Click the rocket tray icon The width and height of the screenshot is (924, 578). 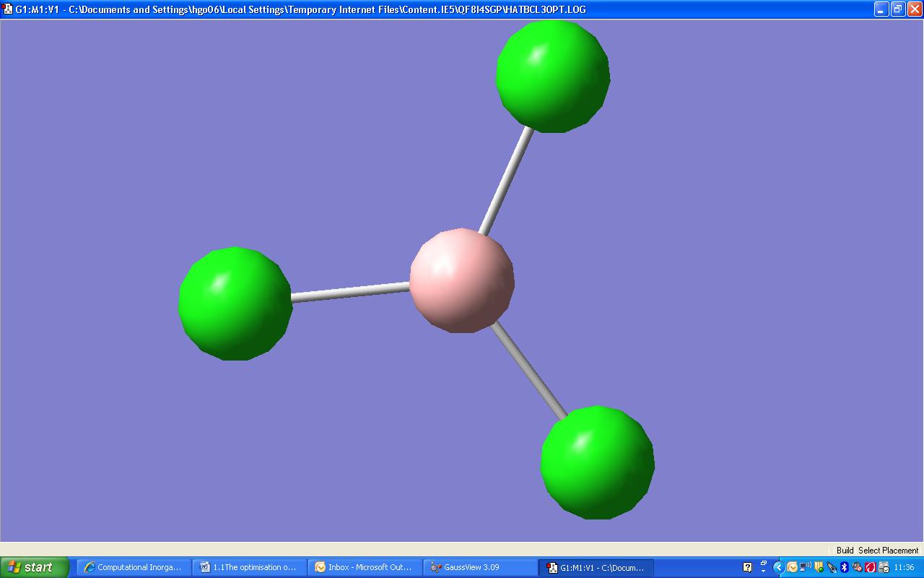(x=832, y=567)
